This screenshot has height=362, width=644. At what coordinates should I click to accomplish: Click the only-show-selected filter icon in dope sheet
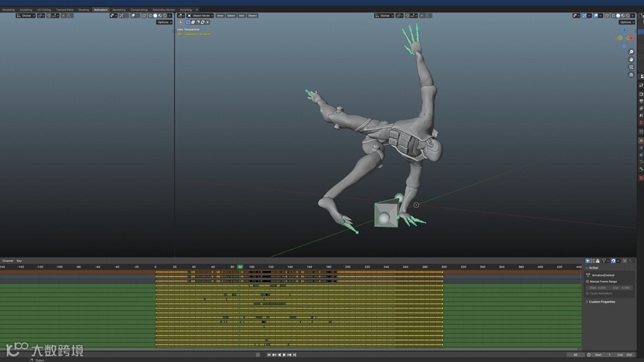click(x=588, y=261)
